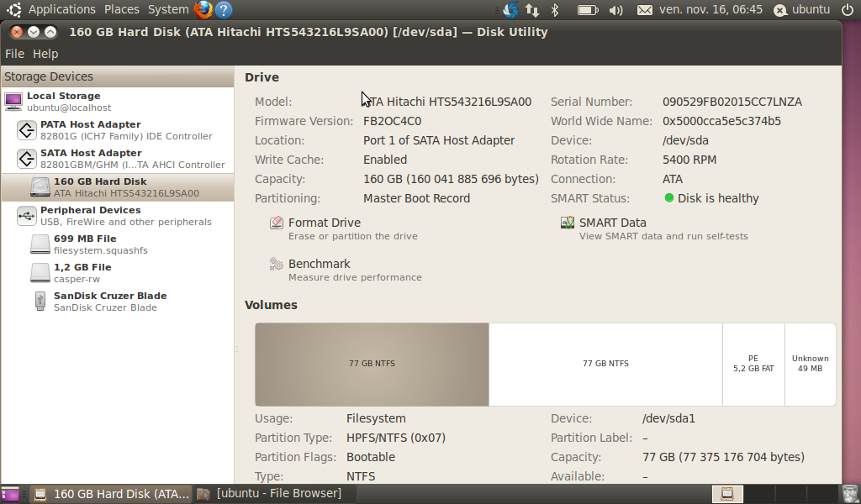Image resolution: width=861 pixels, height=504 pixels.
Task: Select 699 MB File filesystem.squashfs
Action: 117,244
